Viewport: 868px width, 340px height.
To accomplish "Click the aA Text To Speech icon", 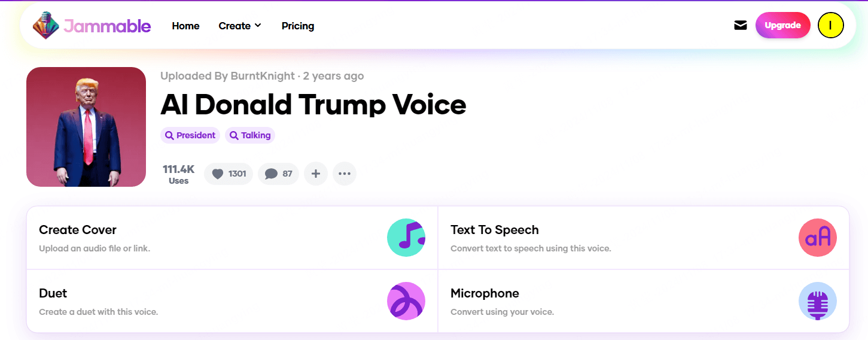I will 818,238.
